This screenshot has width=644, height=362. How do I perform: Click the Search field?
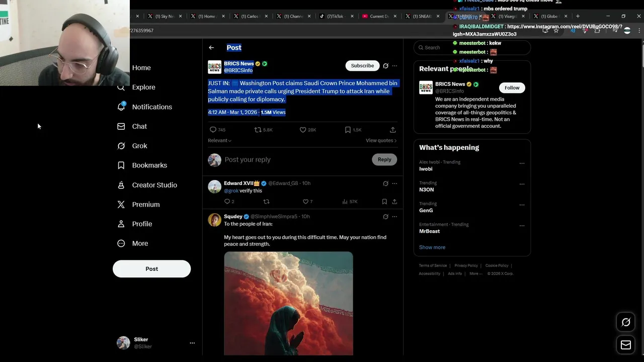(472, 47)
